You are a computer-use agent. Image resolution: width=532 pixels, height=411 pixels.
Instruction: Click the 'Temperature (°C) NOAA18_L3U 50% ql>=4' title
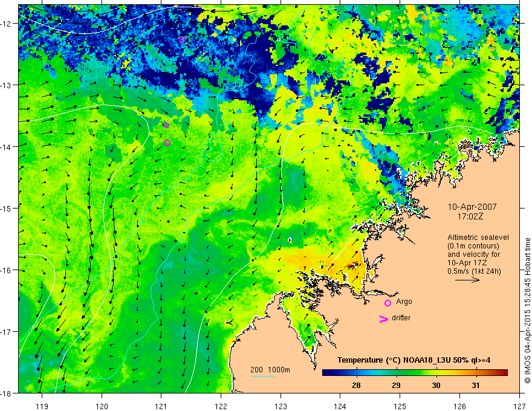(x=414, y=360)
